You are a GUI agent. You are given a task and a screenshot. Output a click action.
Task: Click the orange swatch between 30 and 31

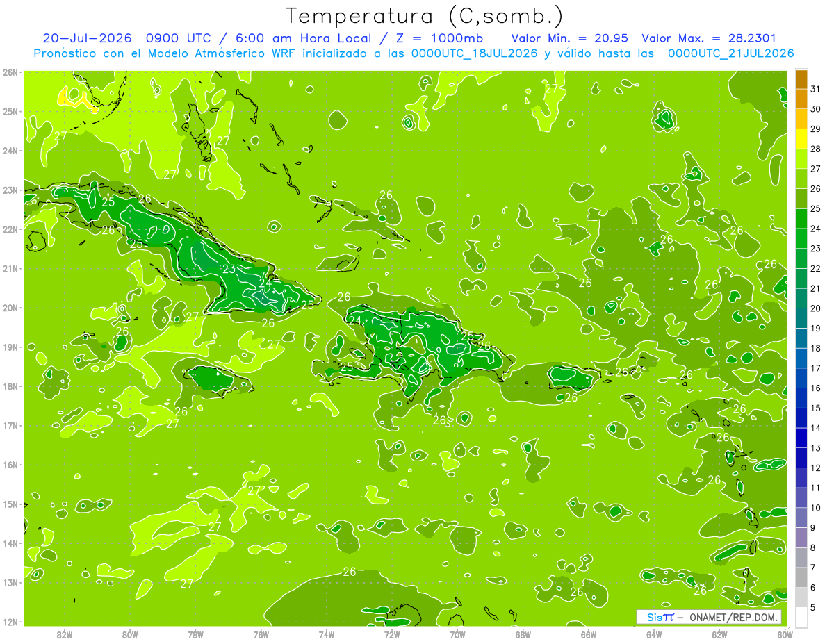coord(801,99)
